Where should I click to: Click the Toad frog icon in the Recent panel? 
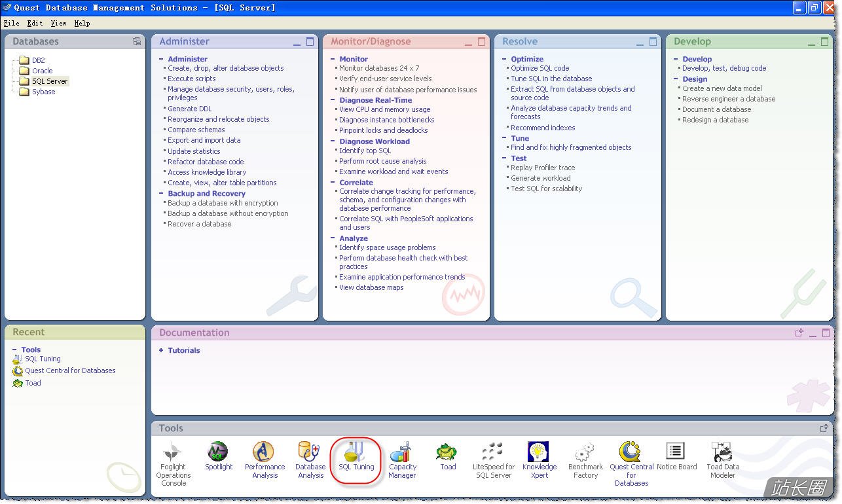tap(18, 384)
